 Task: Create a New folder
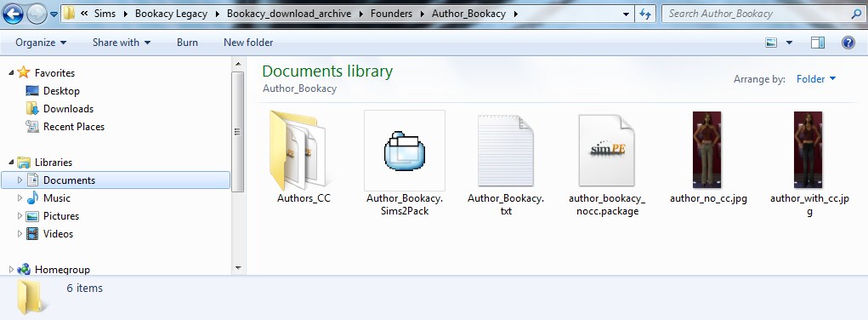[x=248, y=43]
